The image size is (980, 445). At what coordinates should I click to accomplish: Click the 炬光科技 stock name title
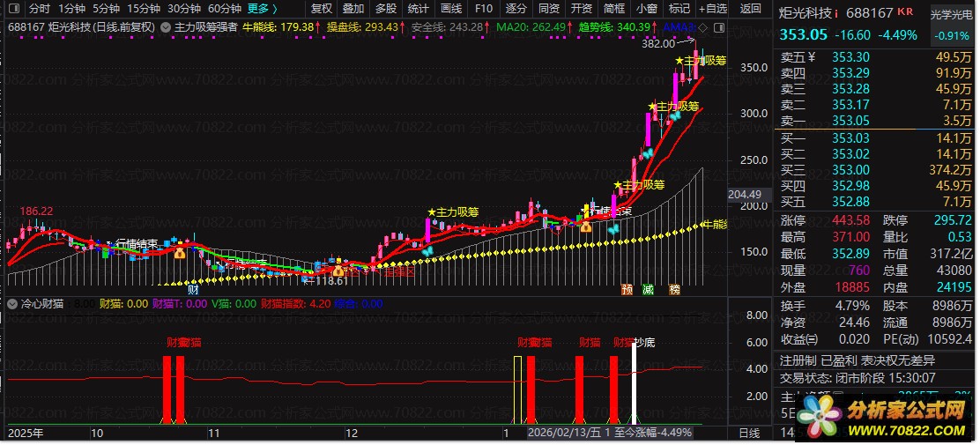806,12
